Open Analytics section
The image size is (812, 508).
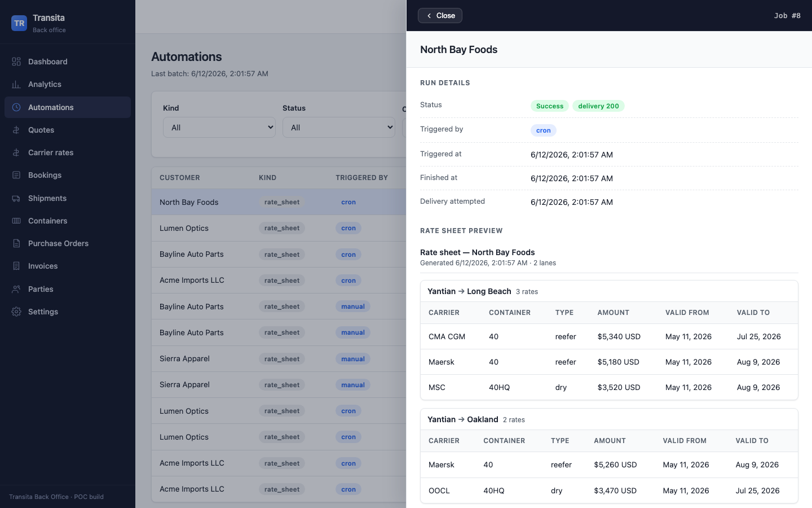pos(68,84)
